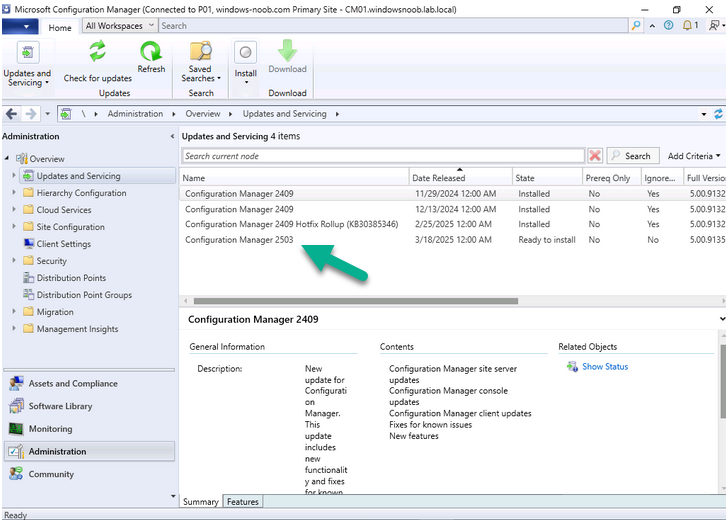Select the 2409 Hotfix Rollup KB30385346 row
The width and height of the screenshot is (726, 520).
point(453,224)
